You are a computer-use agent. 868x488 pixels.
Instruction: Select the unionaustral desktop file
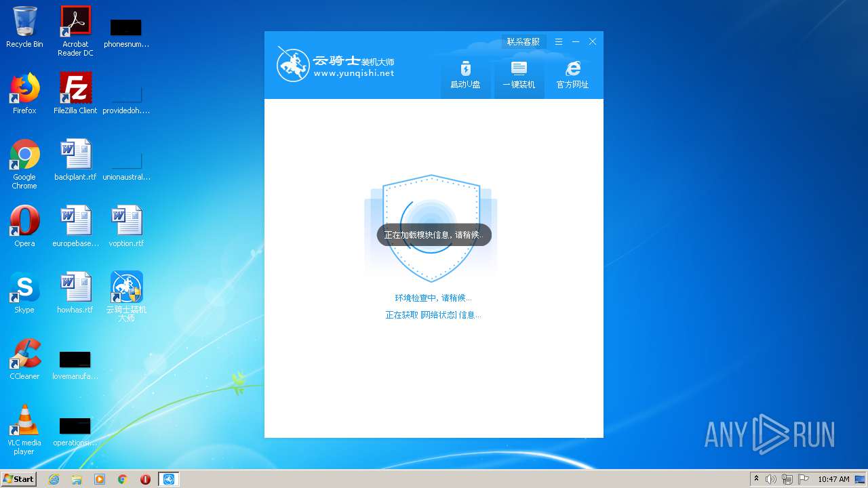click(x=126, y=166)
